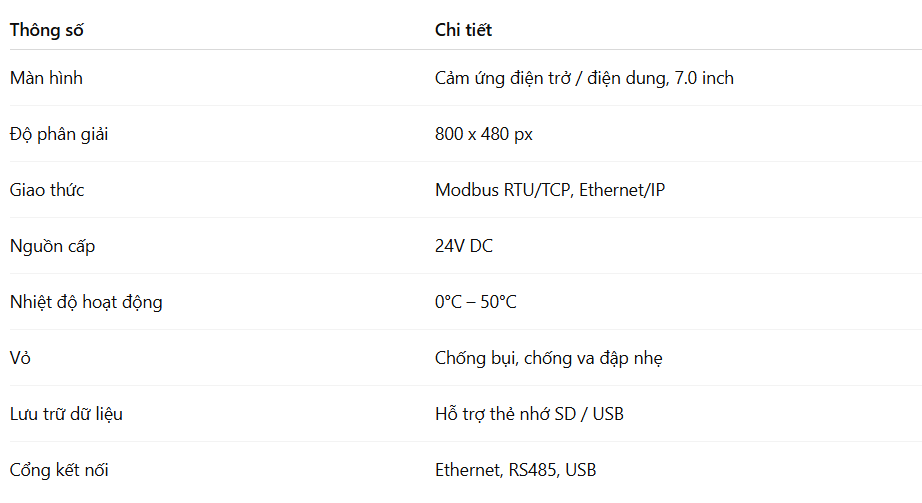Click "Ethernet, RS485, USB" value
The width and height of the screenshot is (922, 503).
[516, 469]
